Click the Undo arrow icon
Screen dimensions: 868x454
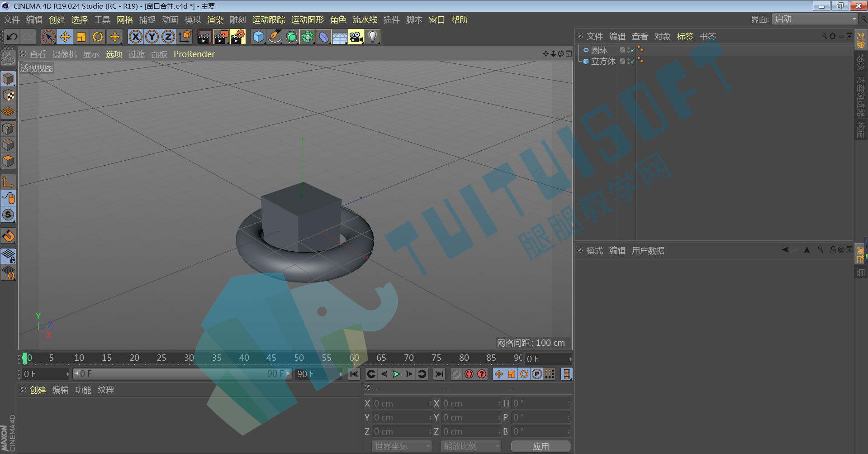[12, 37]
